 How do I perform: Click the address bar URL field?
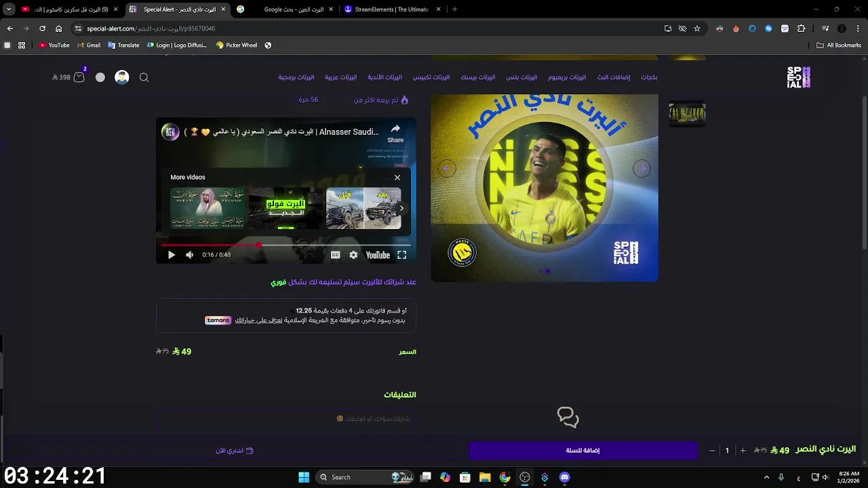[366, 28]
